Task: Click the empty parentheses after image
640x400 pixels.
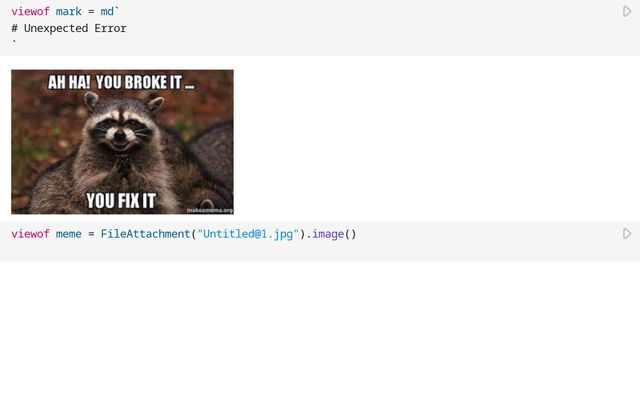Action: (351, 234)
